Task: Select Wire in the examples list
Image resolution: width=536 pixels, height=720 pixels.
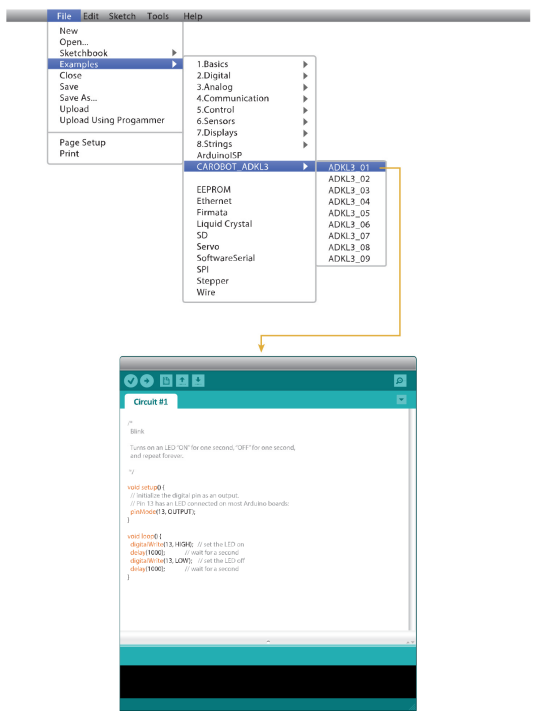Action: pyautogui.click(x=249, y=292)
